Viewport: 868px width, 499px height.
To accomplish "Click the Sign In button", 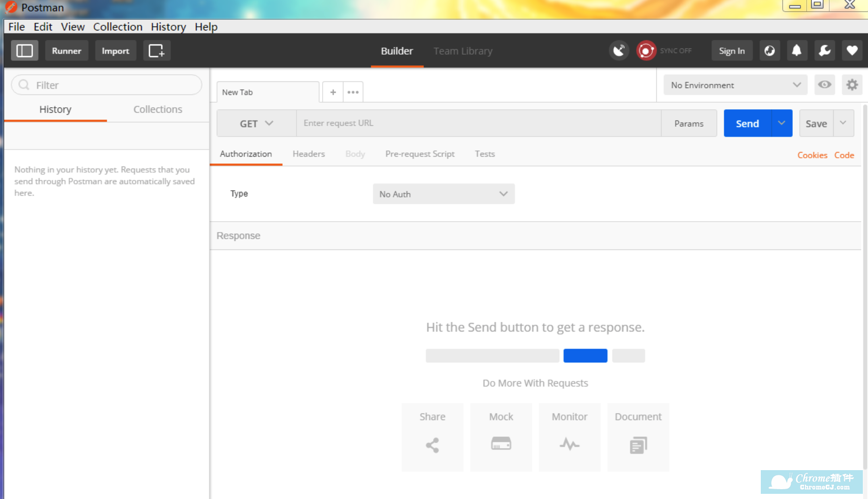I will [731, 51].
